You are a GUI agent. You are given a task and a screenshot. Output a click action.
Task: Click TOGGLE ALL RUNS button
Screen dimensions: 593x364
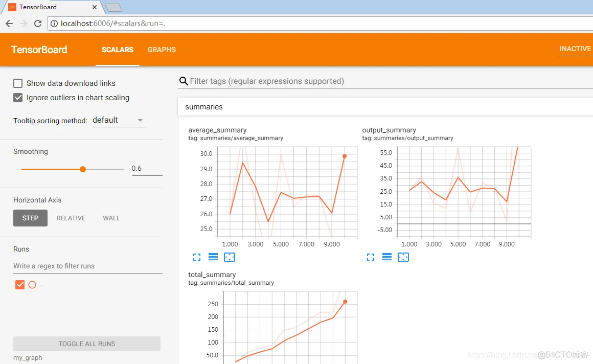pyautogui.click(x=86, y=344)
